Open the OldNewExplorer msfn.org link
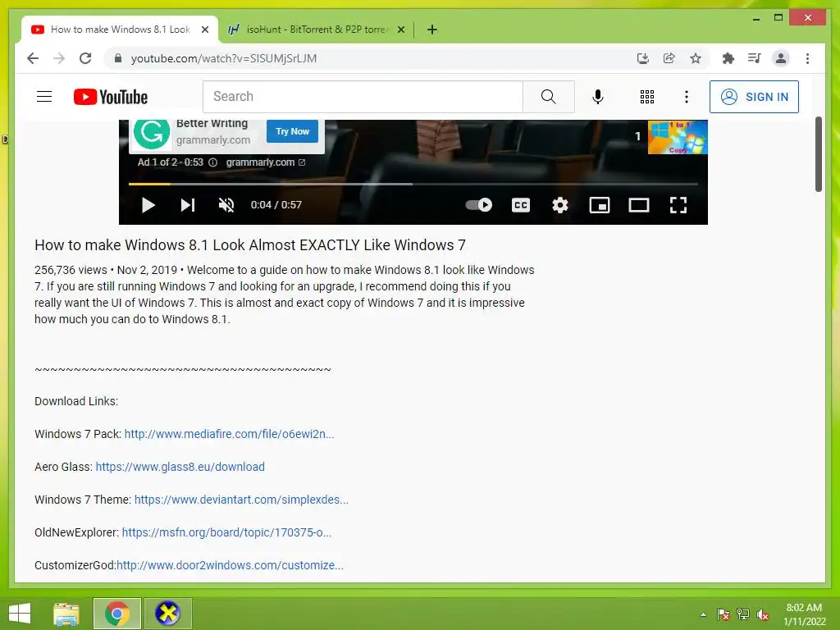 point(226,532)
